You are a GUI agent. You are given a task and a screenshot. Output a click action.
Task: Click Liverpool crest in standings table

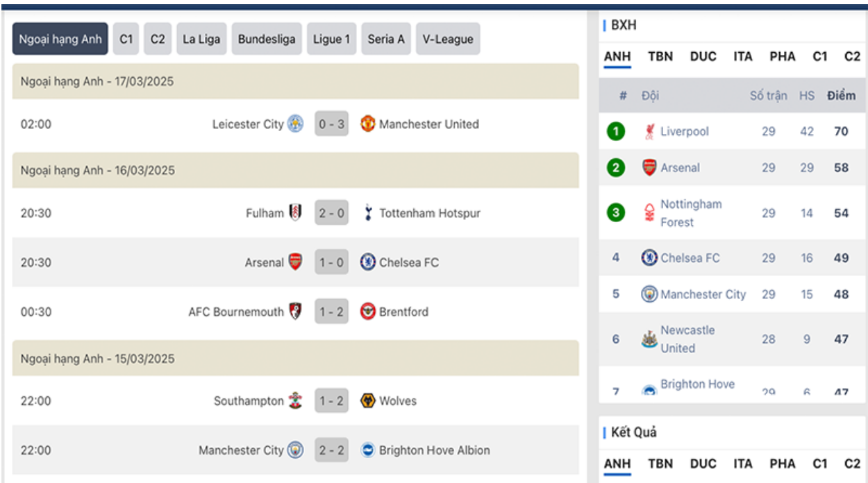650,131
